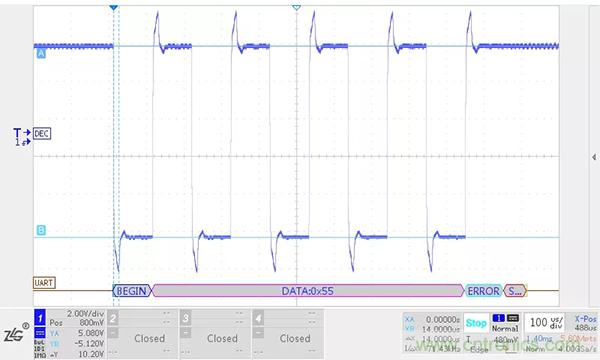Enable closed channel 4
The image size is (600, 360).
pyautogui.click(x=288, y=334)
